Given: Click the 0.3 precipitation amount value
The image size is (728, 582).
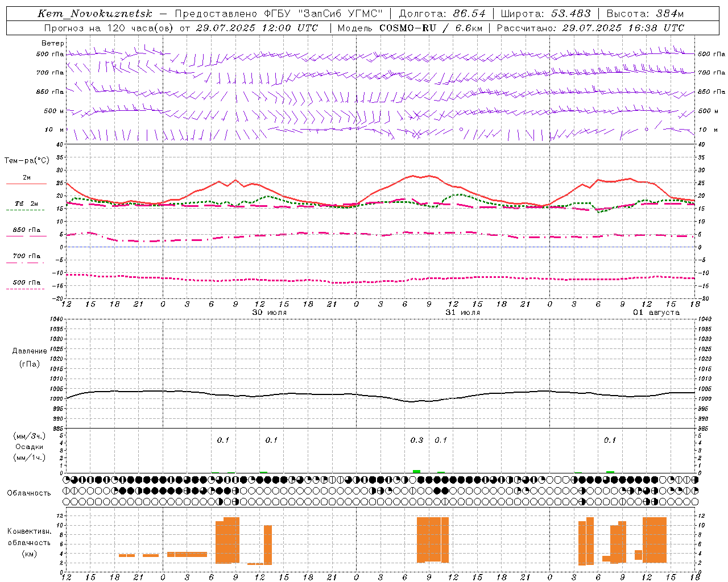Looking at the screenshot, I should [417, 440].
